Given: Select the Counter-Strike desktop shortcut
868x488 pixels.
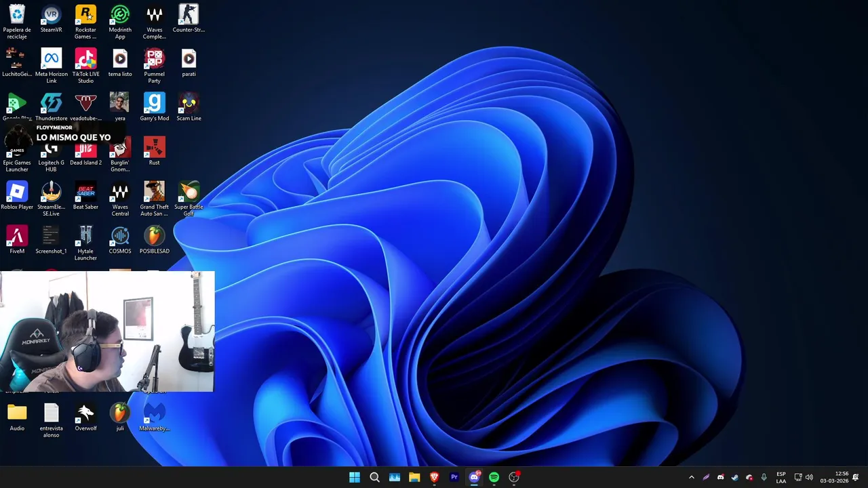Looking at the screenshot, I should 189,20.
